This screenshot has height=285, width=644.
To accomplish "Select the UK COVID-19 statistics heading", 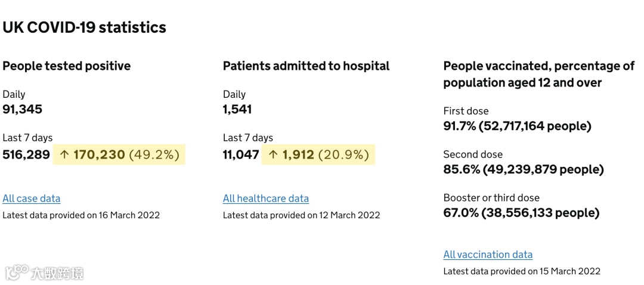I will tap(84, 27).
